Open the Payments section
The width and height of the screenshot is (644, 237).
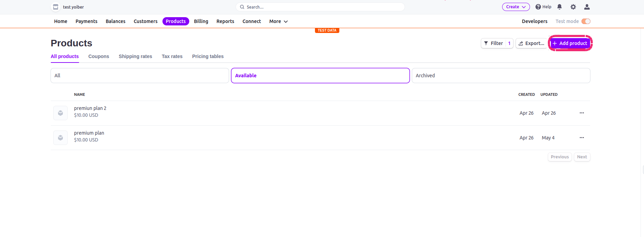pyautogui.click(x=87, y=21)
